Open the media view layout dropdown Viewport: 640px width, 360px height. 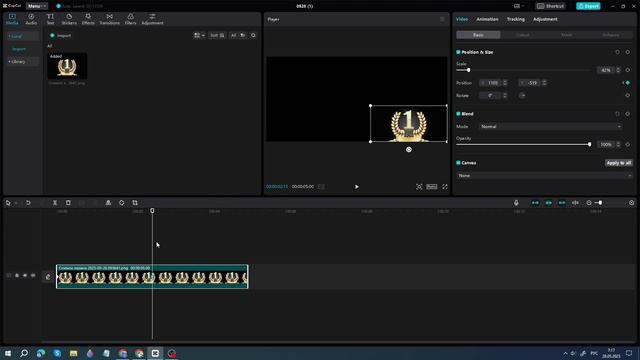coord(199,36)
